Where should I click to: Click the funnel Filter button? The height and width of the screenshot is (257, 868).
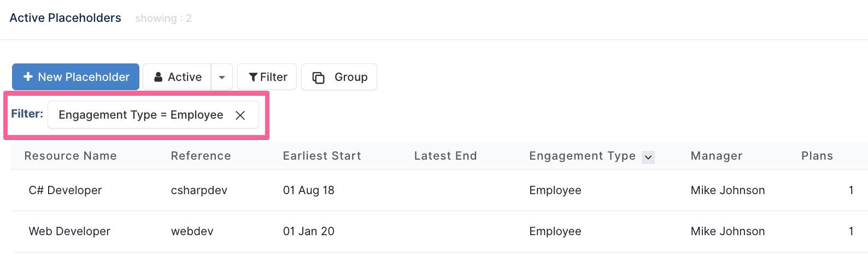(x=267, y=77)
